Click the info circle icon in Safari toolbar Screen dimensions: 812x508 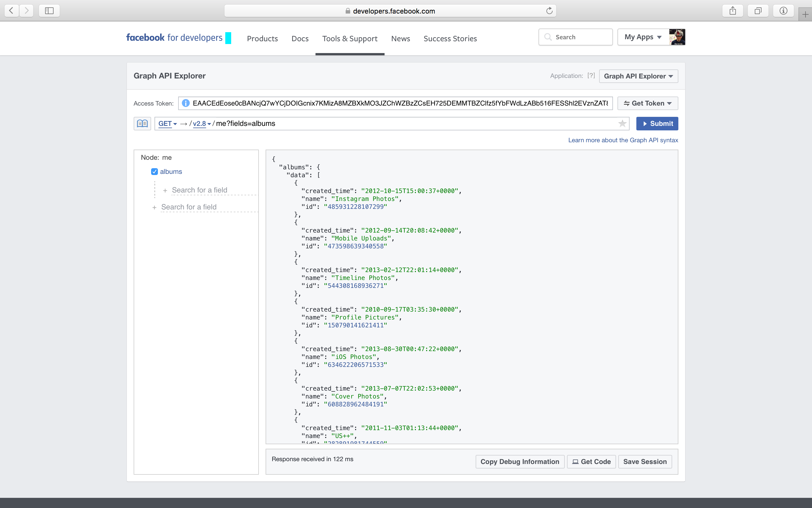click(784, 11)
